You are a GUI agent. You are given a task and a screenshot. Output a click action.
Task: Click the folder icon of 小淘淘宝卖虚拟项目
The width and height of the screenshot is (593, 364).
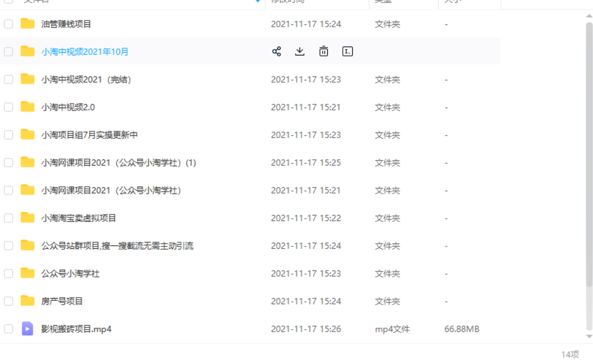(27, 218)
